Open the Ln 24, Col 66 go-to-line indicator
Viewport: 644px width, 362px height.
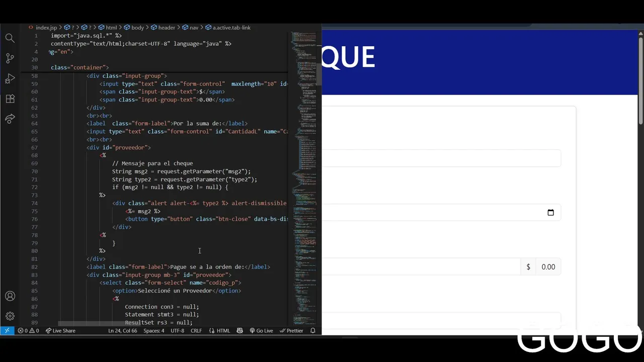pos(122,331)
